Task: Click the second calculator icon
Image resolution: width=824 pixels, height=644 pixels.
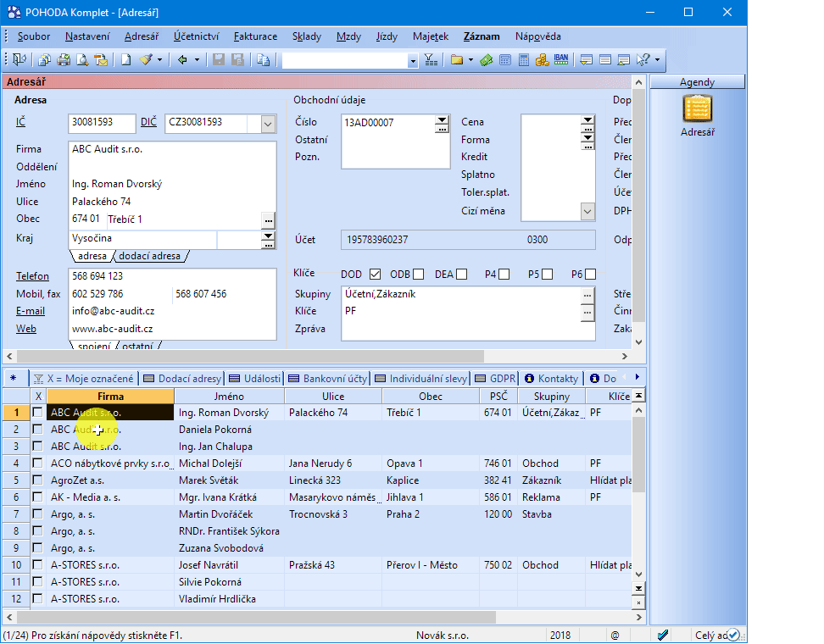Action: tap(523, 60)
